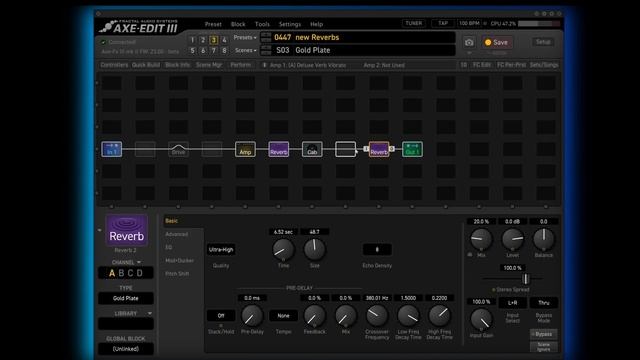Select scene 4 button
Screen dimensions: 640x360
click(224, 40)
